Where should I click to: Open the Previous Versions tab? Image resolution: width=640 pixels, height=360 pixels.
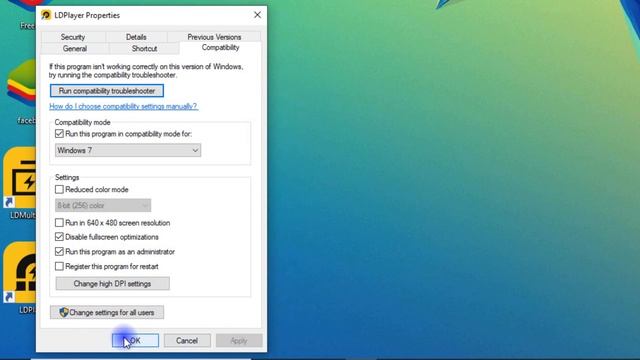point(214,37)
